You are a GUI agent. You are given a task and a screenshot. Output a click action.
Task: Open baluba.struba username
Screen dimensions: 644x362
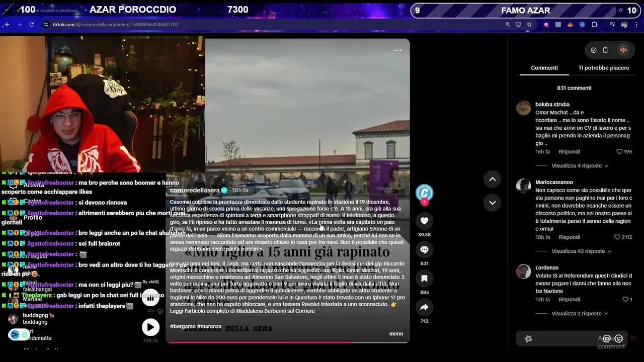(552, 104)
